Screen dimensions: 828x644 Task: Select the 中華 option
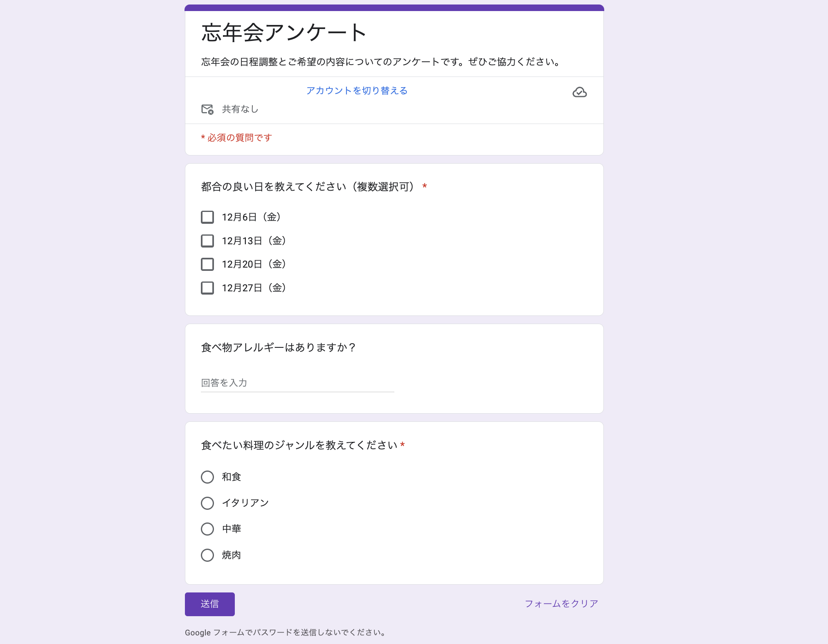tap(207, 529)
